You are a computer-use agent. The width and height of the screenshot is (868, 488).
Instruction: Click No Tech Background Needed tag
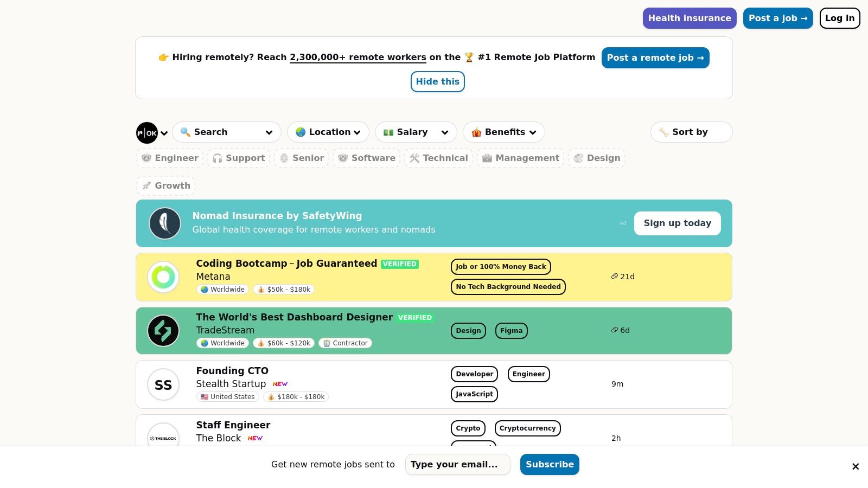pos(508,287)
